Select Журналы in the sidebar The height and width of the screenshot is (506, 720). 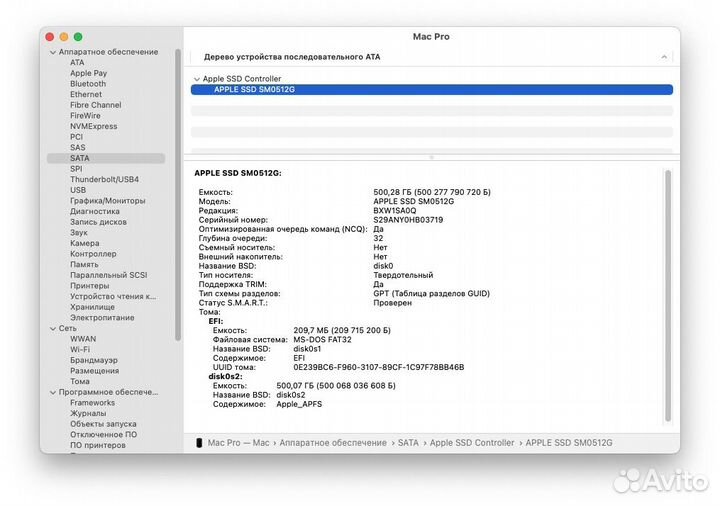(88, 413)
